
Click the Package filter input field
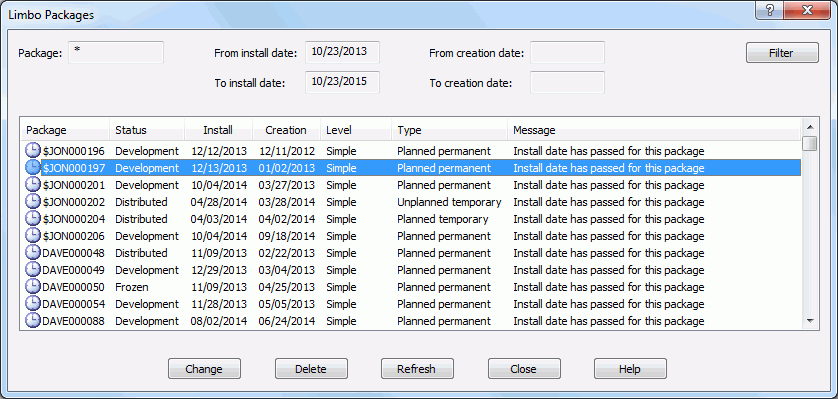(x=116, y=52)
